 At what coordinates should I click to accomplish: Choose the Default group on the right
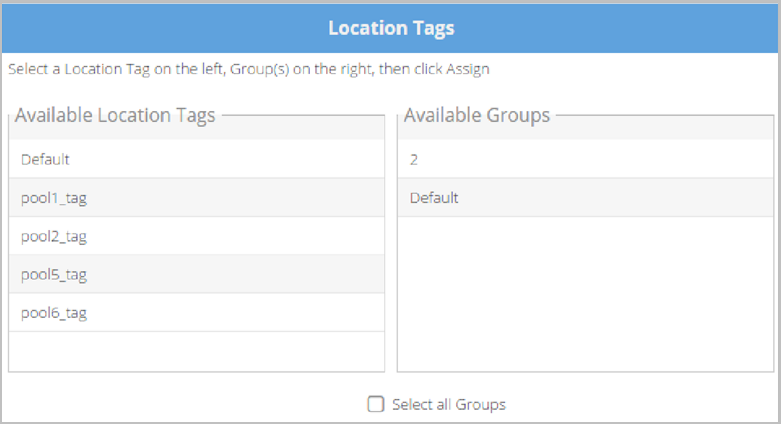585,197
